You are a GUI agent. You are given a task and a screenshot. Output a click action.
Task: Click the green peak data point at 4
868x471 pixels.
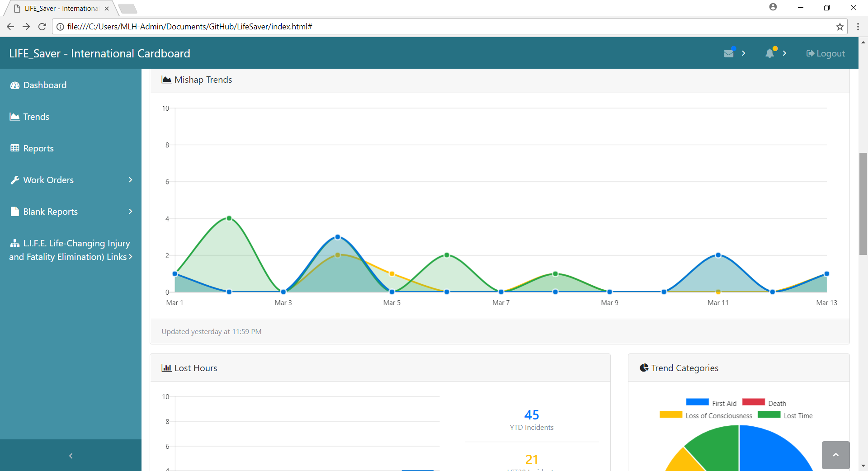229,218
